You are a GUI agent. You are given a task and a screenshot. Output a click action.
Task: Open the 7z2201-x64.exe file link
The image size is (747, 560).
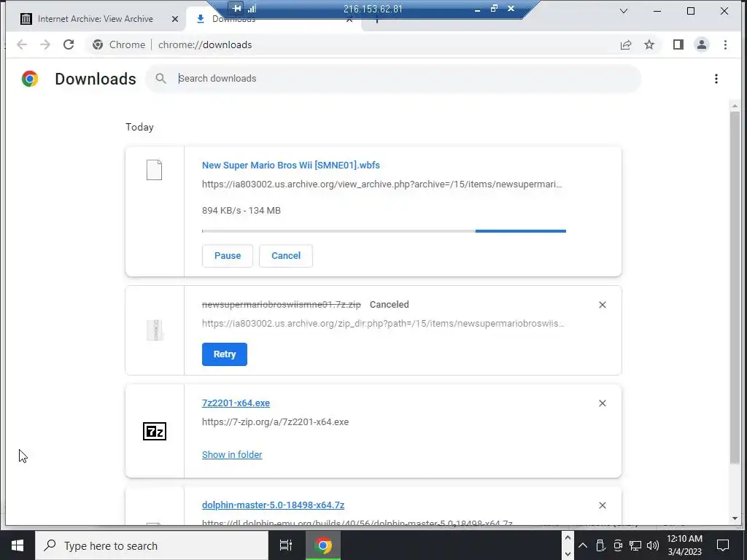point(236,402)
